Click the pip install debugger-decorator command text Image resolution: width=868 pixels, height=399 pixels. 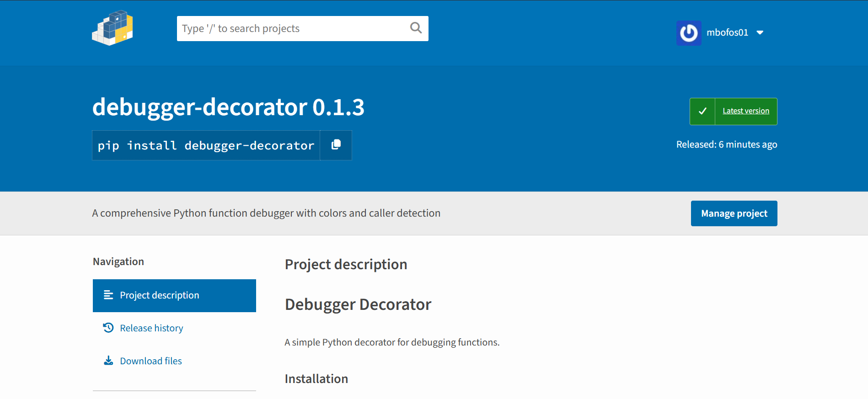click(206, 146)
